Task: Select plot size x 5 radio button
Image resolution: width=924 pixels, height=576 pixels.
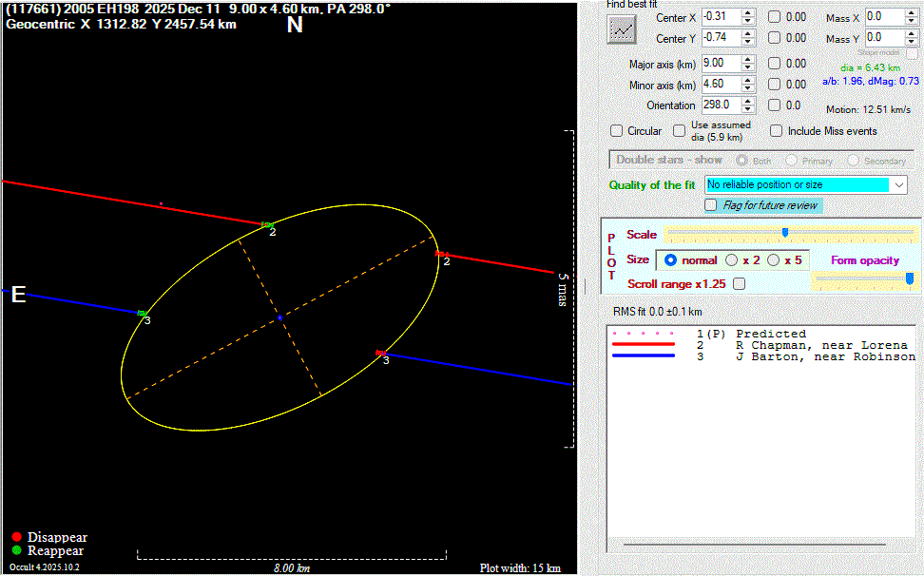Action: click(773, 260)
